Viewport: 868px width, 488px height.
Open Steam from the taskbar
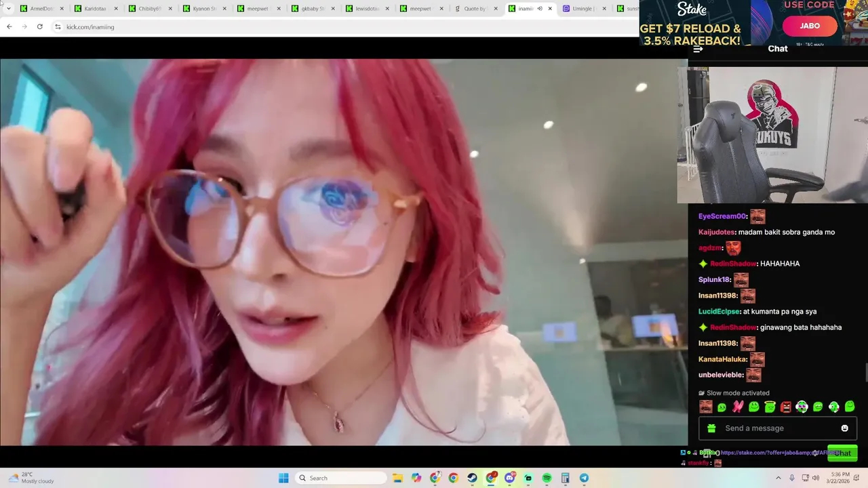pos(472,478)
